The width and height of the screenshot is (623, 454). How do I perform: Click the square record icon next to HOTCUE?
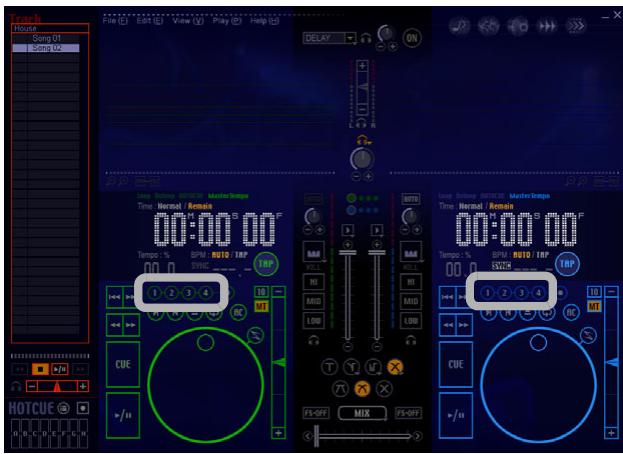pos(83,408)
